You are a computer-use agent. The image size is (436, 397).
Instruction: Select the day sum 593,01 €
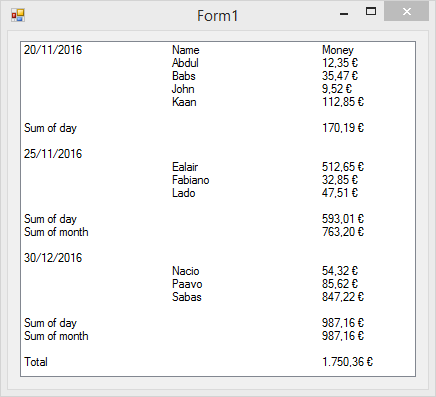[343, 219]
